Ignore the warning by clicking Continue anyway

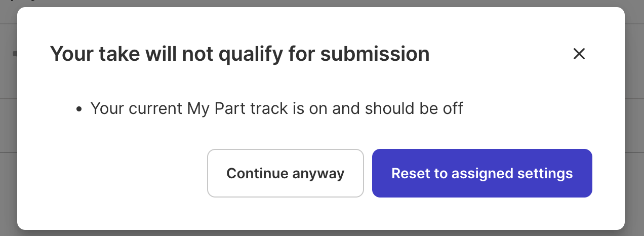(x=285, y=173)
